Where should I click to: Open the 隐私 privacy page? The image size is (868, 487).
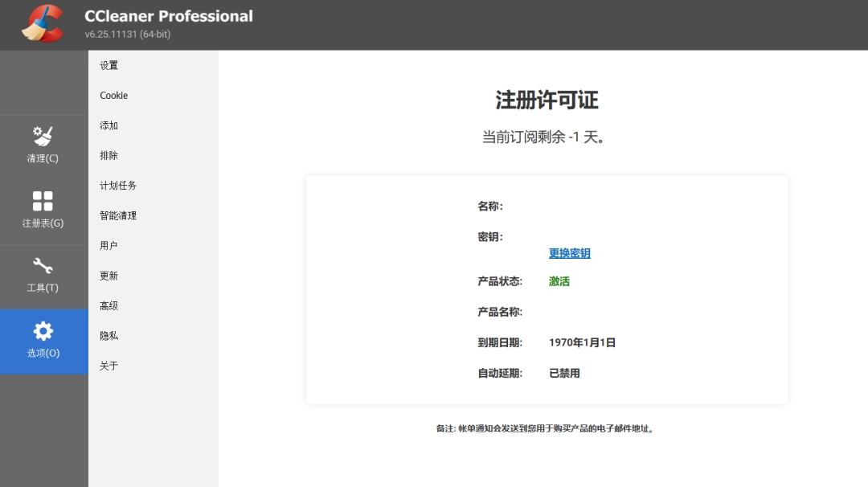108,335
